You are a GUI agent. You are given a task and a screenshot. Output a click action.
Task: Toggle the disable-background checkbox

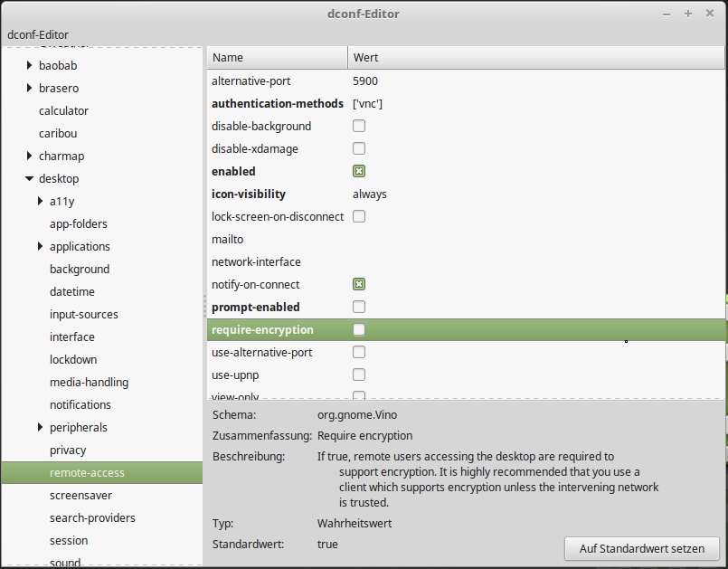[x=359, y=126]
